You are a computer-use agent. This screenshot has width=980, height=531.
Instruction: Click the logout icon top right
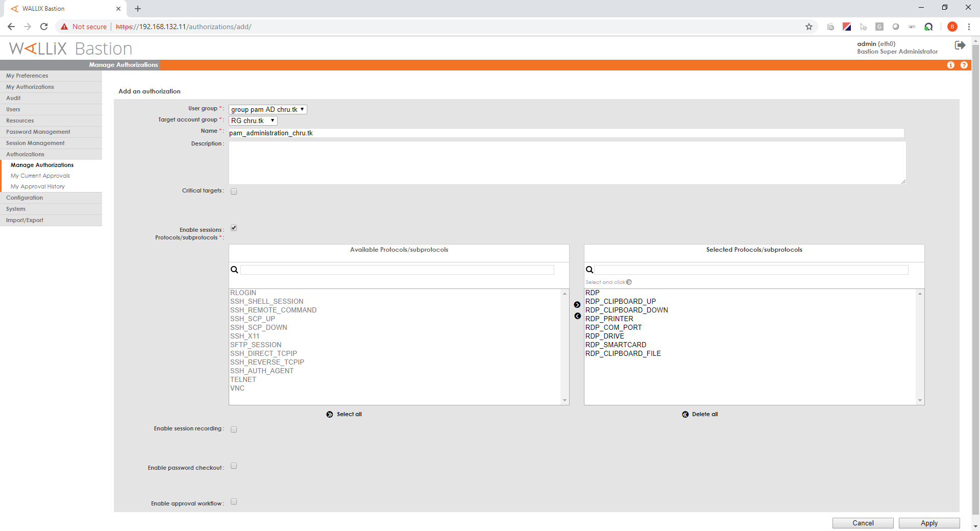click(x=960, y=45)
